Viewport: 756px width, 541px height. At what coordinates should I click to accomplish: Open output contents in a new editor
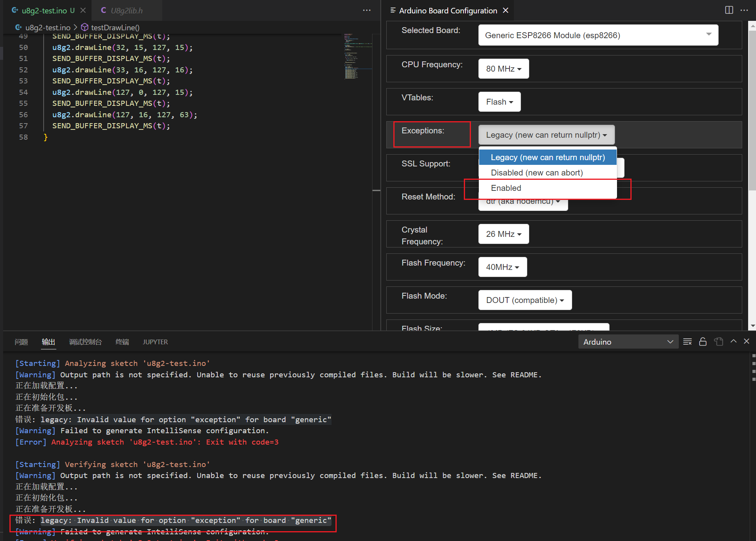pyautogui.click(x=719, y=342)
